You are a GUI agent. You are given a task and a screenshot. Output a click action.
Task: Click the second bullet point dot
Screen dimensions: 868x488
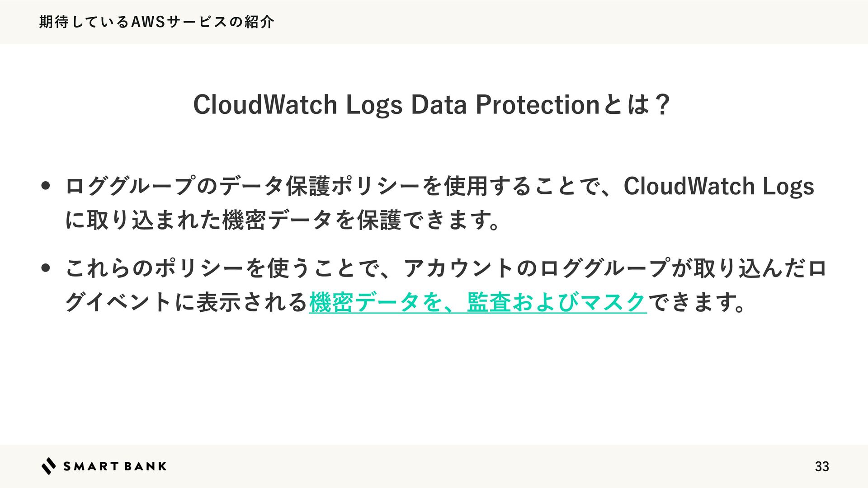(45, 267)
